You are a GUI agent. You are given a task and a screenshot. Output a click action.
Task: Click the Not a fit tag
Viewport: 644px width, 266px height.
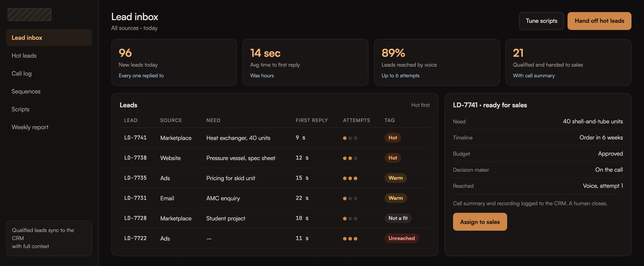pyautogui.click(x=398, y=218)
